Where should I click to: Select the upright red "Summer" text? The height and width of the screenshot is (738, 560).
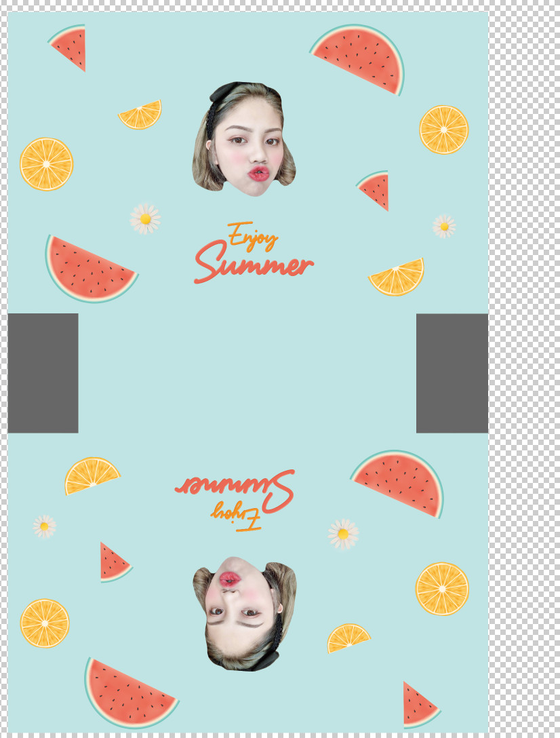(x=254, y=265)
